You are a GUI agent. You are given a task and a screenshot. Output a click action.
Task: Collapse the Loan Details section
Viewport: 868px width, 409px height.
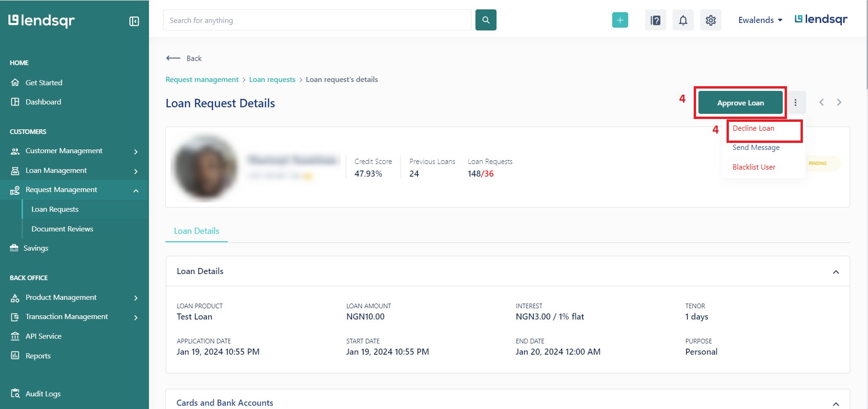pyautogui.click(x=836, y=272)
